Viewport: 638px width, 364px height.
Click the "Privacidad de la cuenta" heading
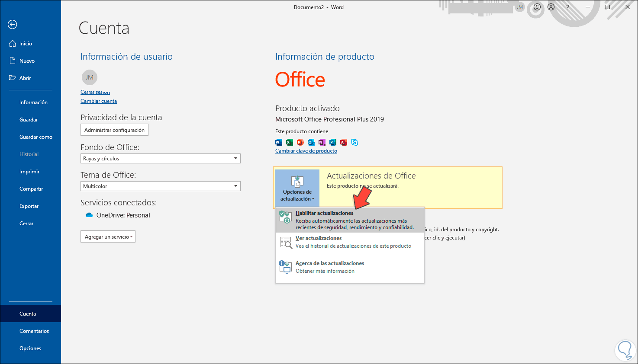(121, 118)
